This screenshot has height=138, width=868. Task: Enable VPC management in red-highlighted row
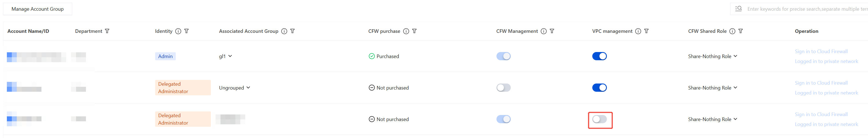click(599, 119)
